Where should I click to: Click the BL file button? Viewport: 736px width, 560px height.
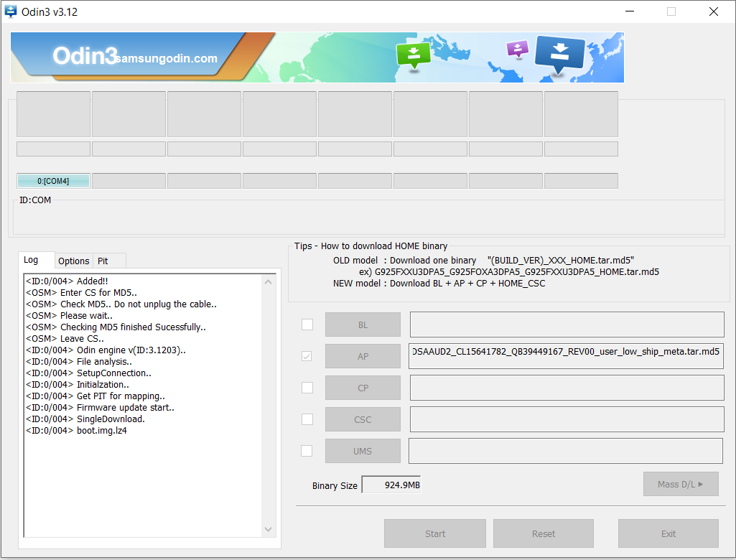(363, 325)
